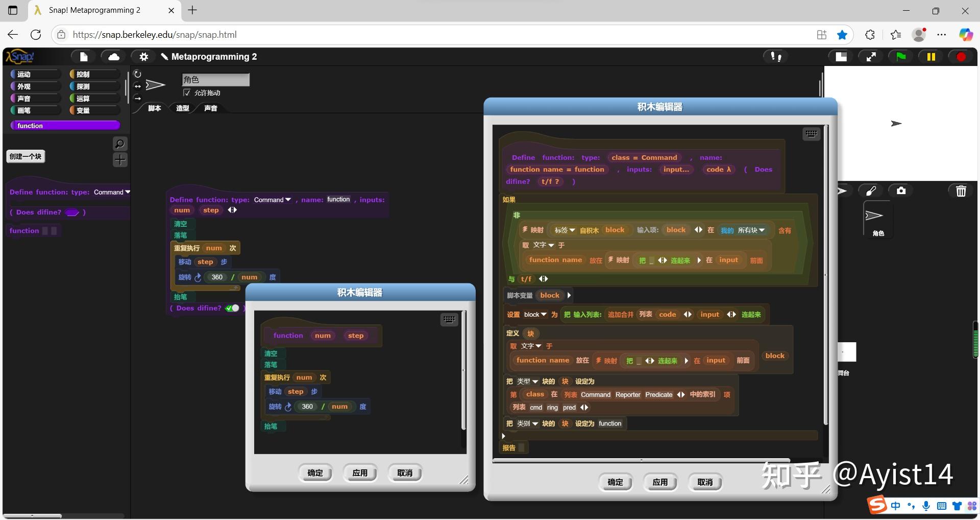
Task: Open the keyboard entry toggle in block editor
Action: tap(811, 133)
